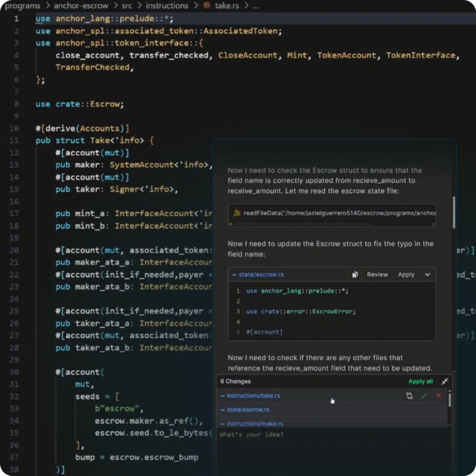Click 'pub taker_ata_b' on line 28
The image size is (476, 476).
[x=92, y=348]
